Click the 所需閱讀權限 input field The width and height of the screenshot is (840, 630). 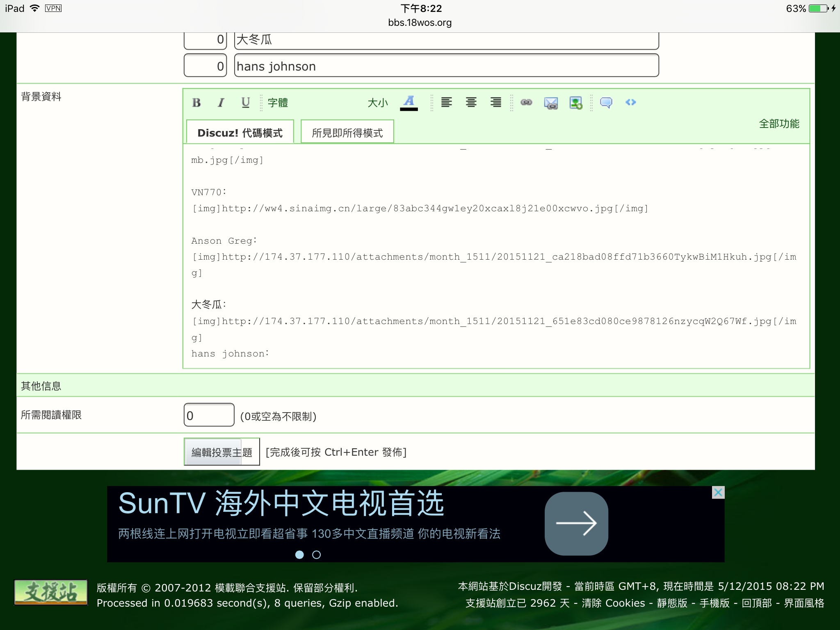(209, 415)
